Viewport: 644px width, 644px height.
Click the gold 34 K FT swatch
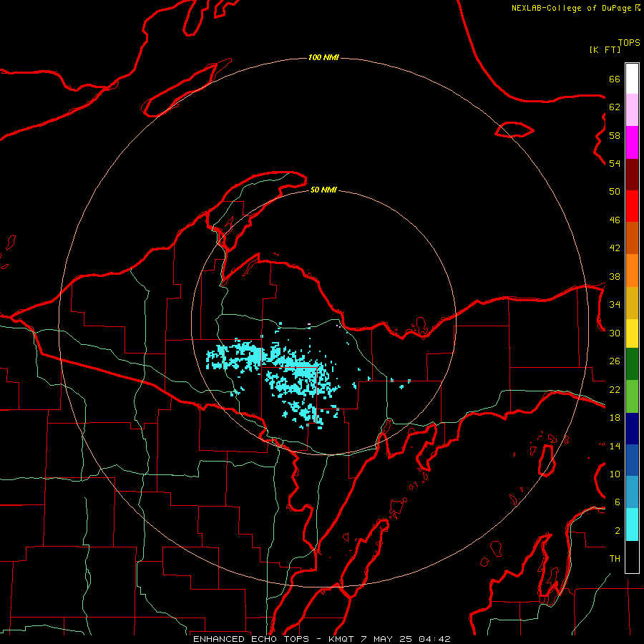pos(632,303)
